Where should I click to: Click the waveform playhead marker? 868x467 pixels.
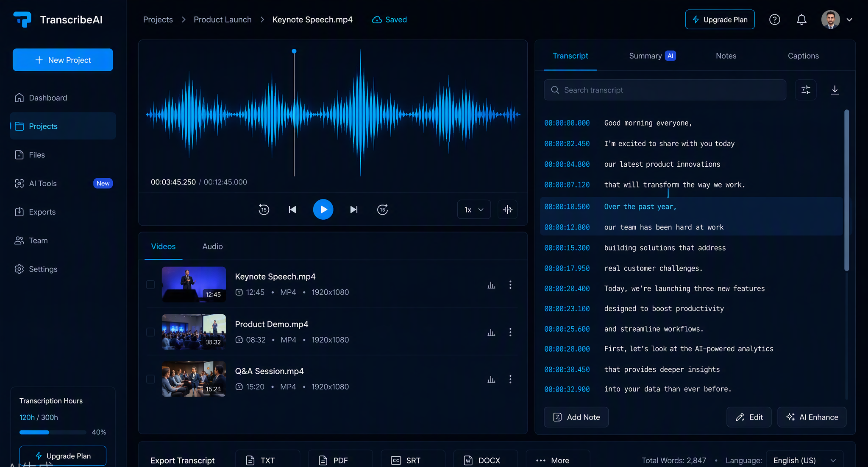click(294, 51)
